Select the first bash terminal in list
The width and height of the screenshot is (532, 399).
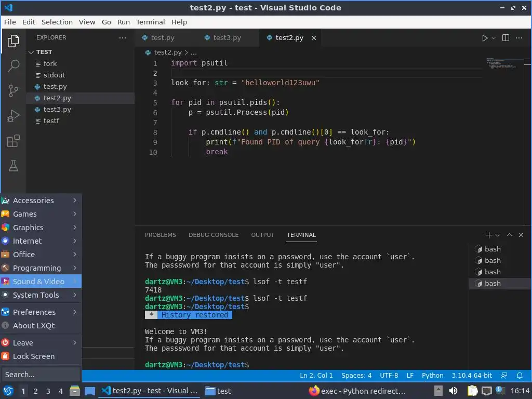pos(500,249)
